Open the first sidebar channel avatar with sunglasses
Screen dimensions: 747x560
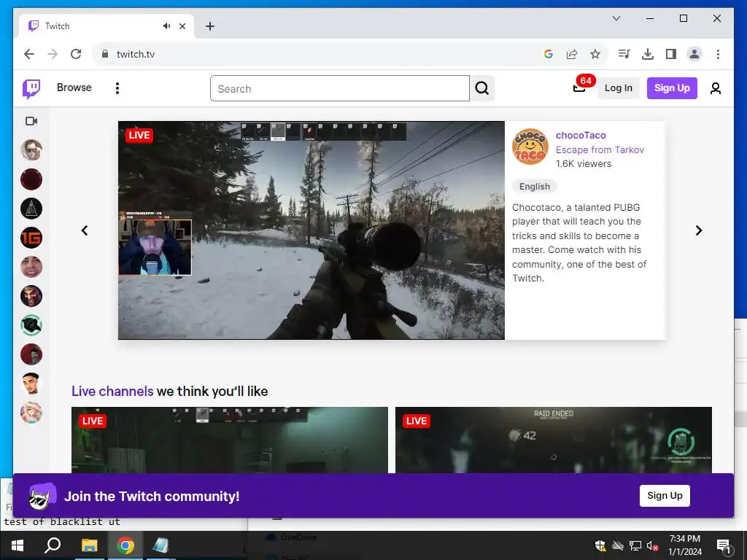click(31, 150)
